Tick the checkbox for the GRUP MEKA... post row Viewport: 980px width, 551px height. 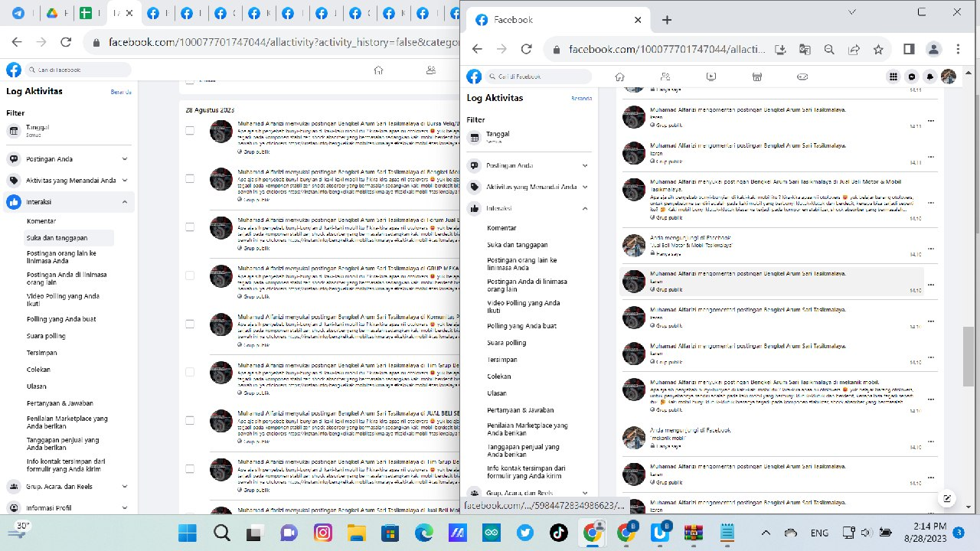tap(190, 275)
